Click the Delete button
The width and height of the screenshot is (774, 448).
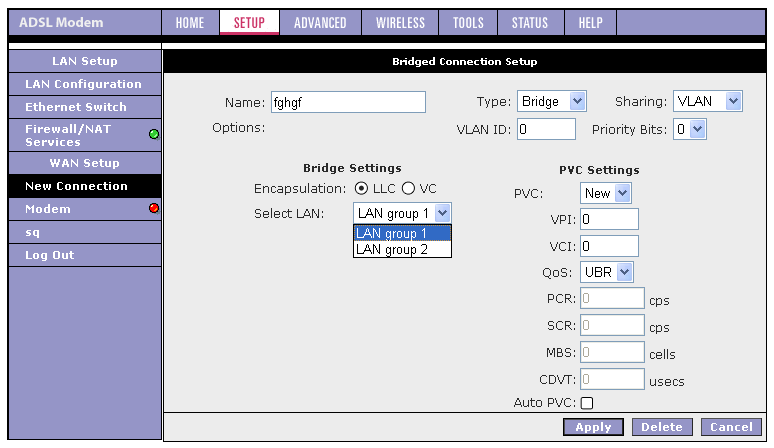pyautogui.click(x=661, y=428)
